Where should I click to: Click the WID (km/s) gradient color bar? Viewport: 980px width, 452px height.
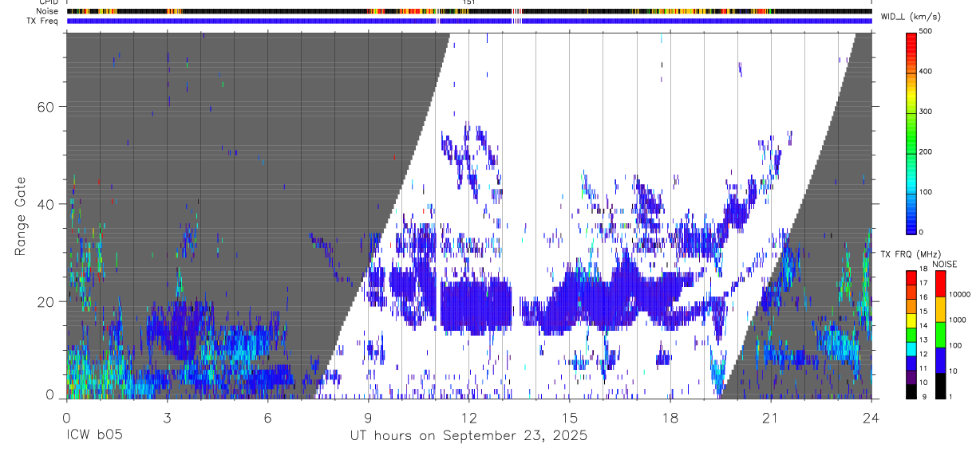911,132
